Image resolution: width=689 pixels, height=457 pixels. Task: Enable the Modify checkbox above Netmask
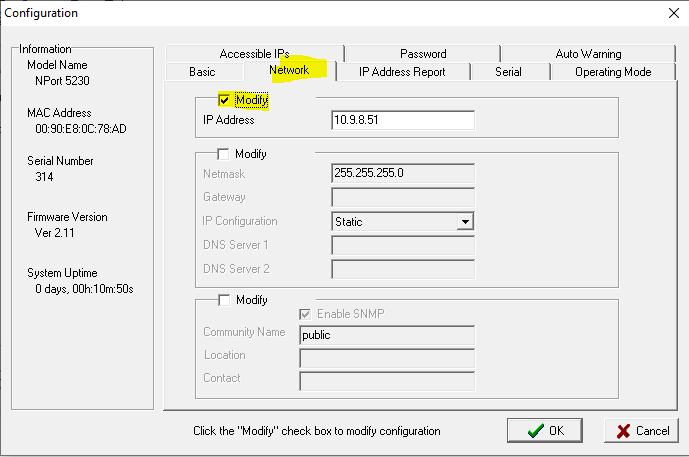(223, 154)
